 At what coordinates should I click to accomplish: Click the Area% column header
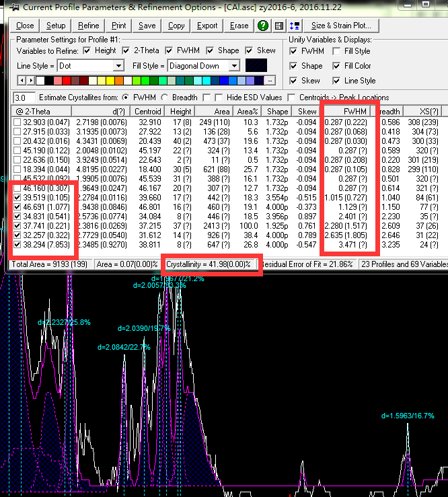pos(248,112)
